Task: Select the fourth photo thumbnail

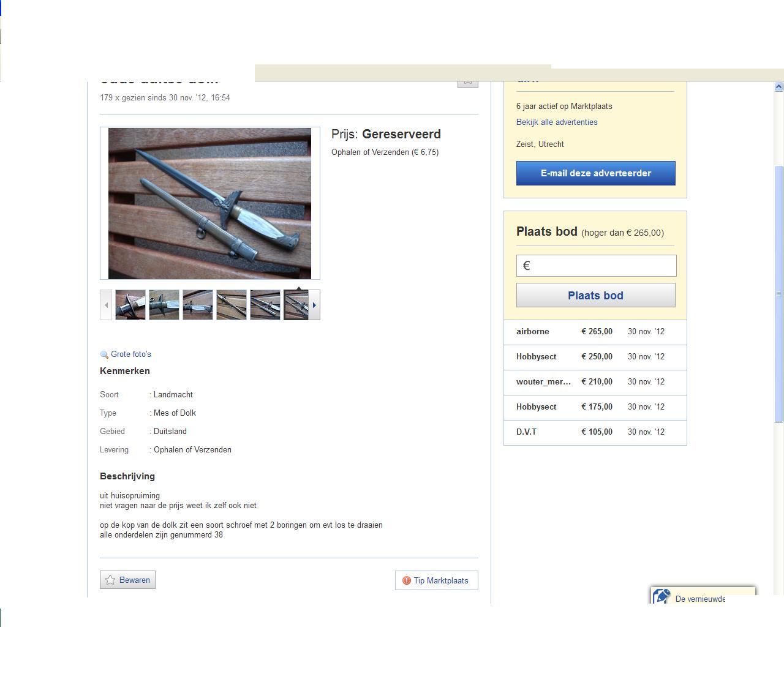Action: pos(232,305)
